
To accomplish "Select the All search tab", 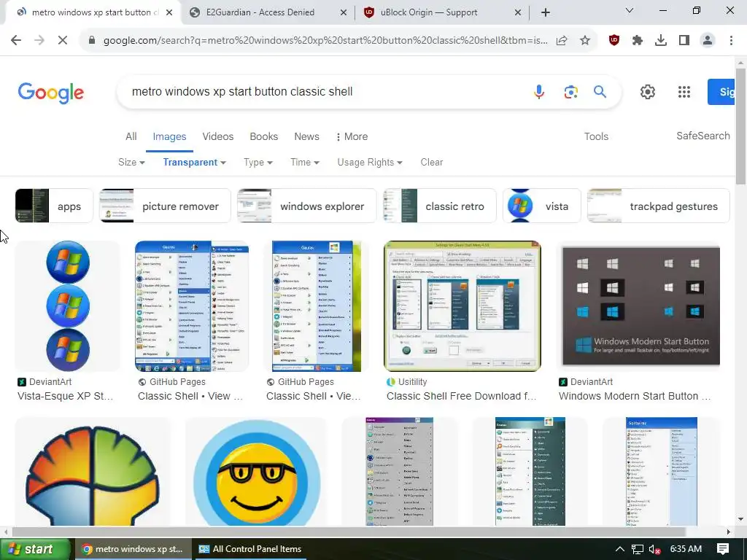I will [131, 136].
